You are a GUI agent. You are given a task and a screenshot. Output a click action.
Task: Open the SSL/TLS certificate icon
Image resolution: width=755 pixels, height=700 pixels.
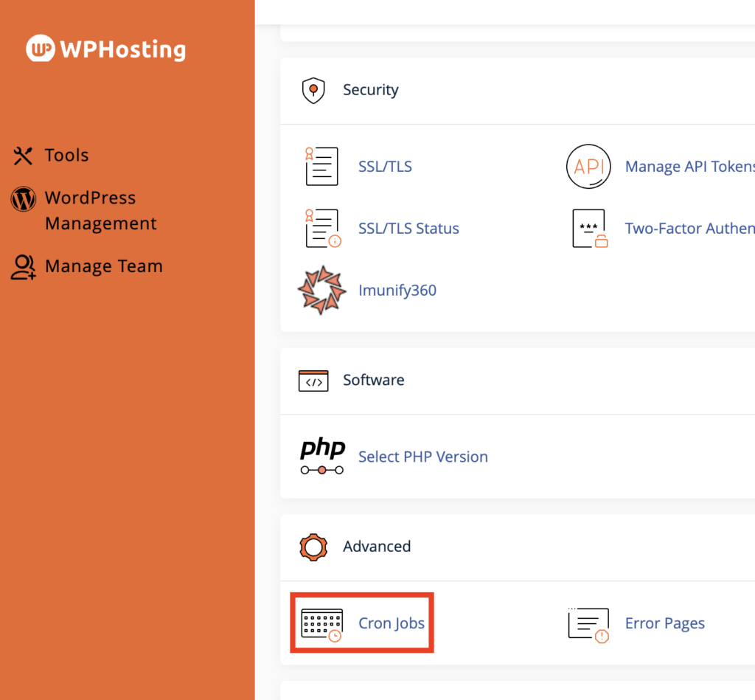point(321,166)
